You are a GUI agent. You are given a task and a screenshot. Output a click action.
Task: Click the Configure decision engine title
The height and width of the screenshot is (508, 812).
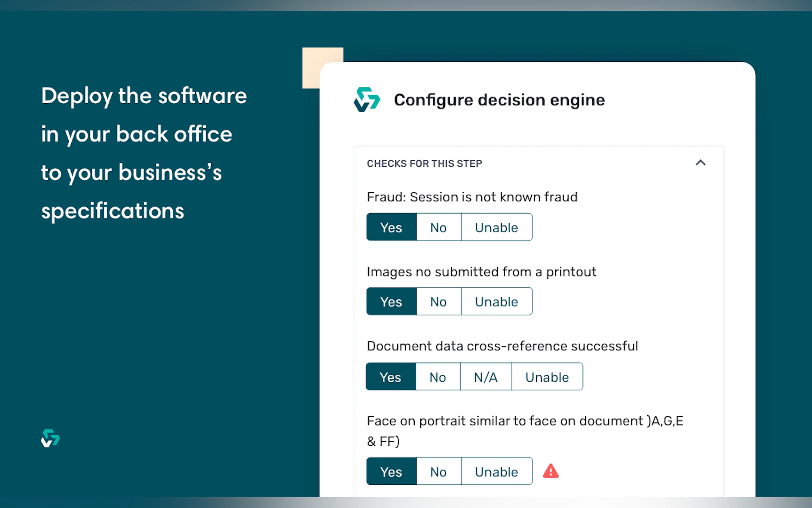499,100
